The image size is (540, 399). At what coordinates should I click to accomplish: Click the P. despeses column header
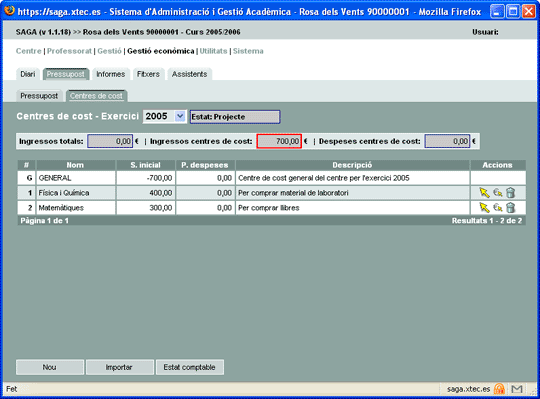205,165
